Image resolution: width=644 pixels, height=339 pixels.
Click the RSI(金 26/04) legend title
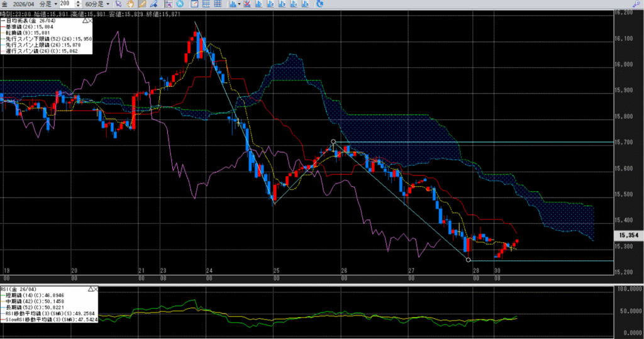pyautogui.click(x=18, y=289)
